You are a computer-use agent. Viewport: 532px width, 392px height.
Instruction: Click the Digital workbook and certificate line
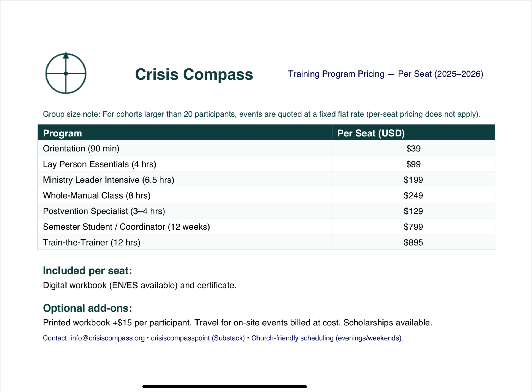coord(140,285)
